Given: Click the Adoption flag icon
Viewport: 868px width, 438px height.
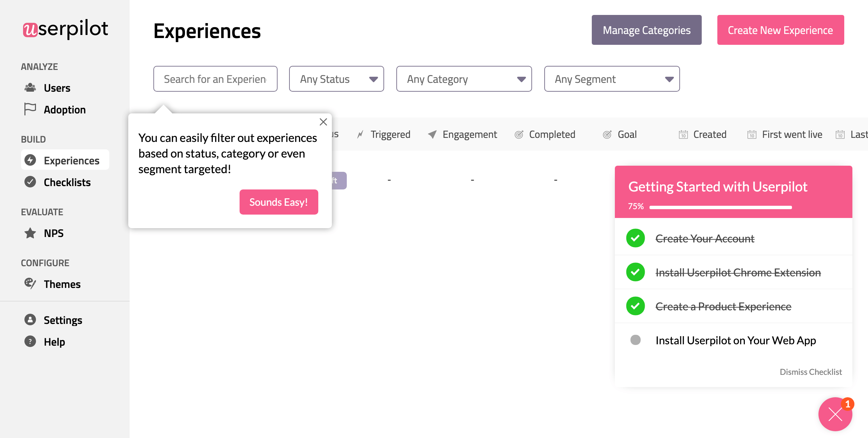Looking at the screenshot, I should click(x=31, y=109).
